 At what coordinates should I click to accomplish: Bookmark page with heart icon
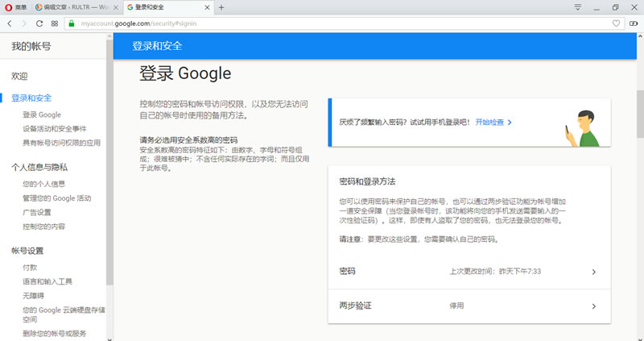616,23
